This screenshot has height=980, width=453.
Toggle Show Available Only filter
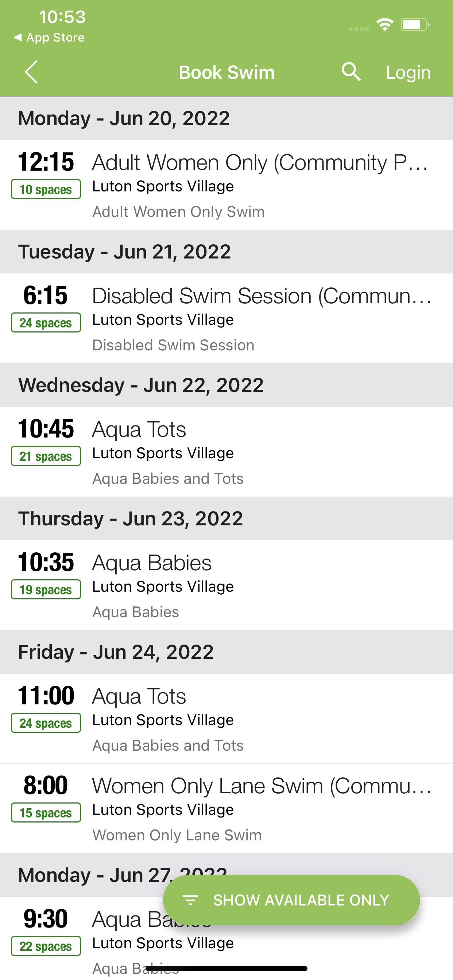291,900
